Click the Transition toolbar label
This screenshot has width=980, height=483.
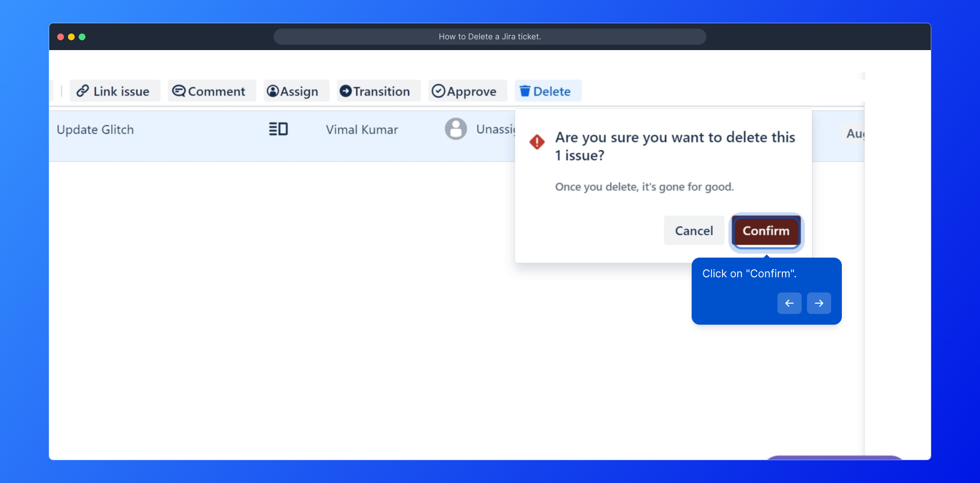[x=381, y=91]
